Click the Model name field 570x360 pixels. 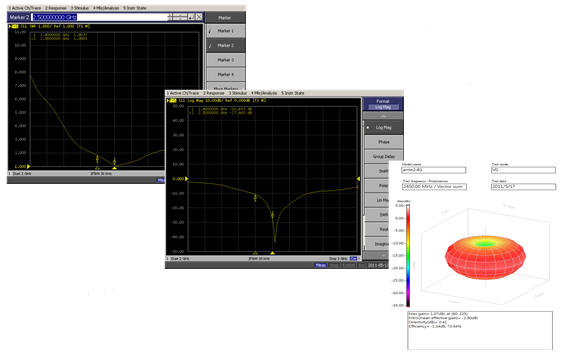pos(434,170)
